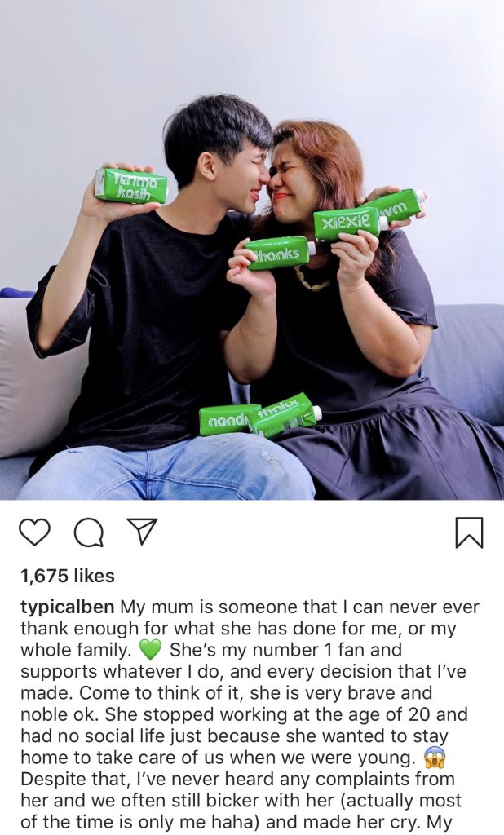
Task: Tap caption line 'Despite that, I've never heard'
Action: coord(237,779)
